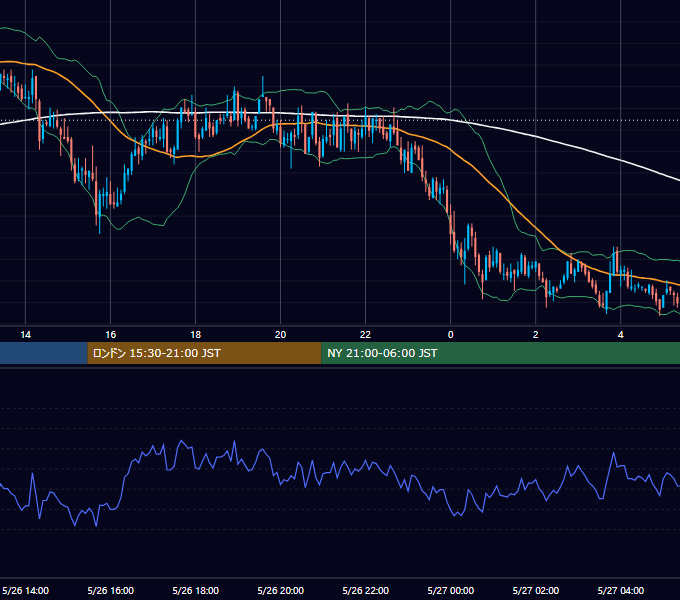Click the 20 hour label on price chart axis
Screen dimensions: 680x600
click(281, 335)
